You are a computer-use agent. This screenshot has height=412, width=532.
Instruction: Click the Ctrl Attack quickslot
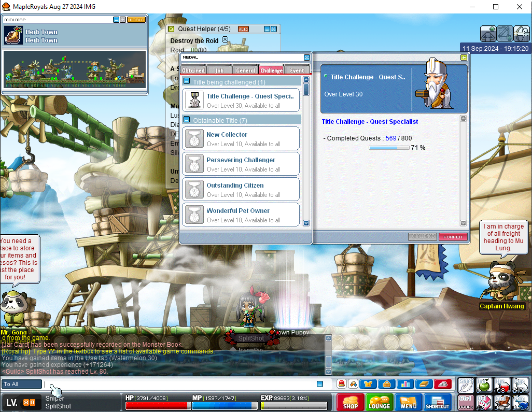click(466, 402)
